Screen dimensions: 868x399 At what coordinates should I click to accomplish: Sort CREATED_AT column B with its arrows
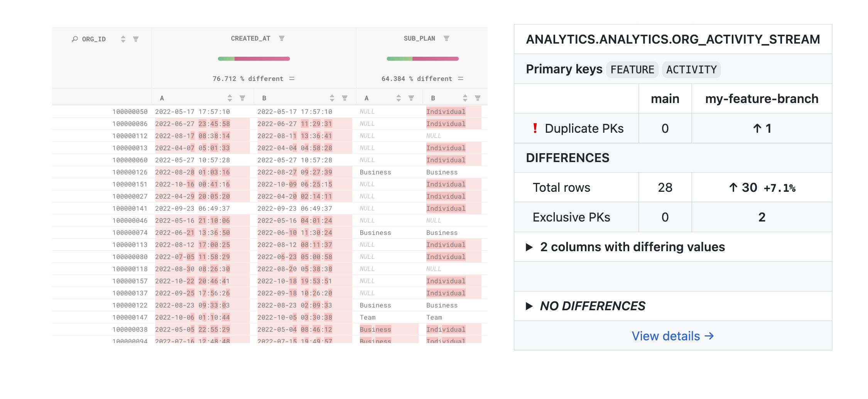coord(332,98)
